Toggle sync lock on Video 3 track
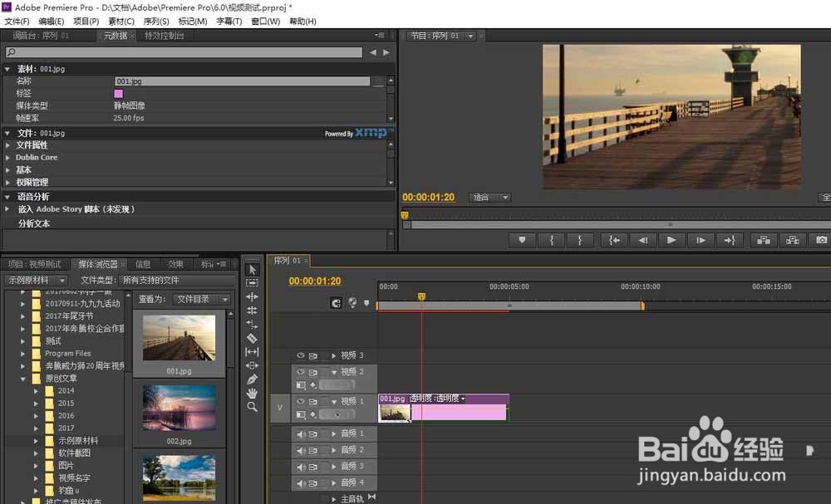The height and width of the screenshot is (504, 831). (313, 355)
